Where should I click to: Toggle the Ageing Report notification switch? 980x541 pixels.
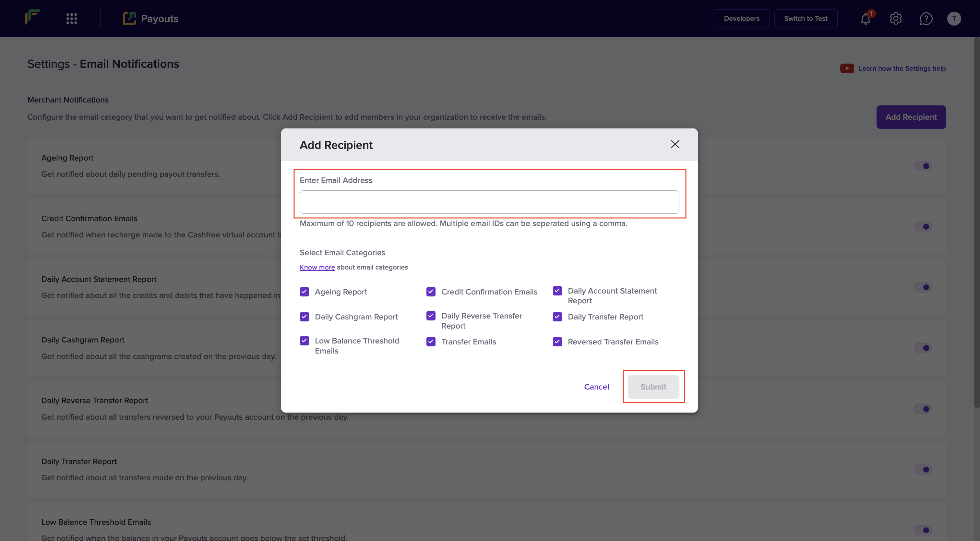click(923, 166)
